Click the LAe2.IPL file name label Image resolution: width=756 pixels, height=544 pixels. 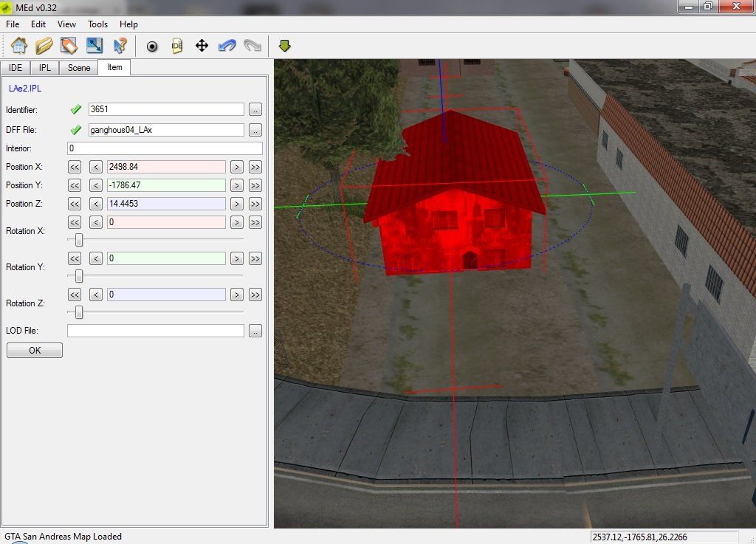[x=25, y=89]
